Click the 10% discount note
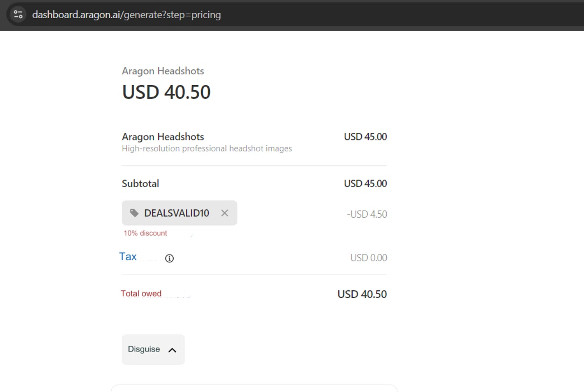This screenshot has width=584, height=392. point(145,233)
